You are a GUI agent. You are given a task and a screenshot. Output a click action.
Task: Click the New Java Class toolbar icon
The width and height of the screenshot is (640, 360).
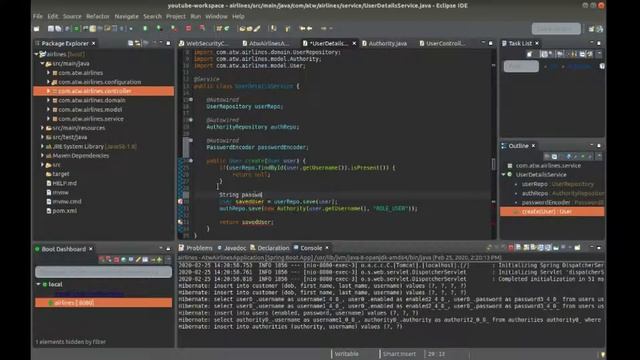(x=227, y=29)
